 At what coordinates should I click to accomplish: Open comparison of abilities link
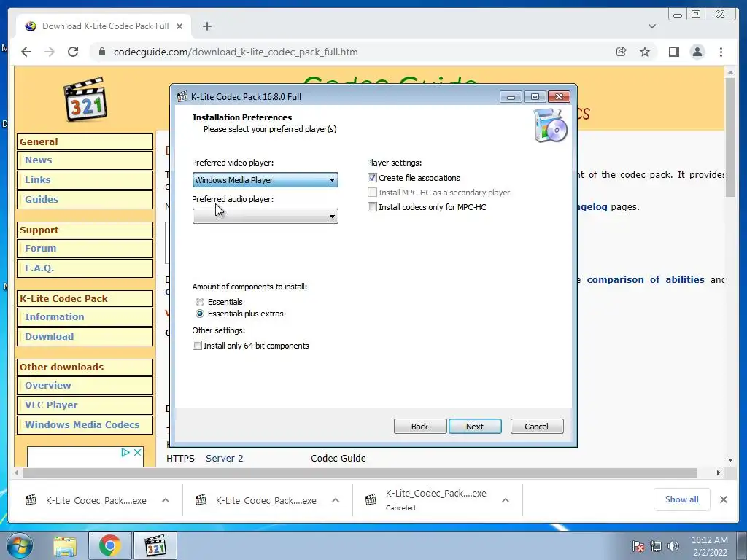pyautogui.click(x=645, y=279)
